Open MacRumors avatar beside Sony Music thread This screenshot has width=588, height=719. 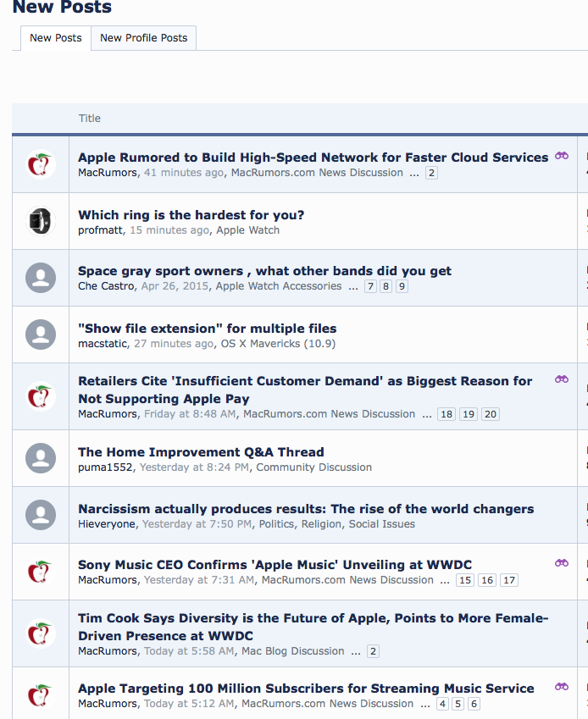pos(41,572)
